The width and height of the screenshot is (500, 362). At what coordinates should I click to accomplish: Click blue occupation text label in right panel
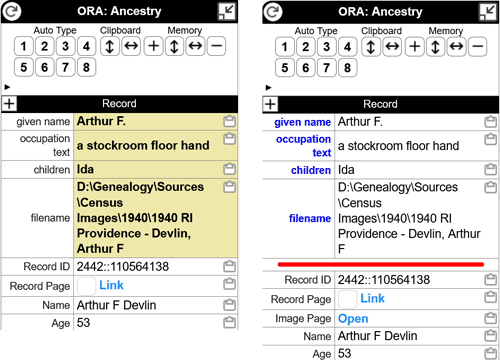(303, 146)
